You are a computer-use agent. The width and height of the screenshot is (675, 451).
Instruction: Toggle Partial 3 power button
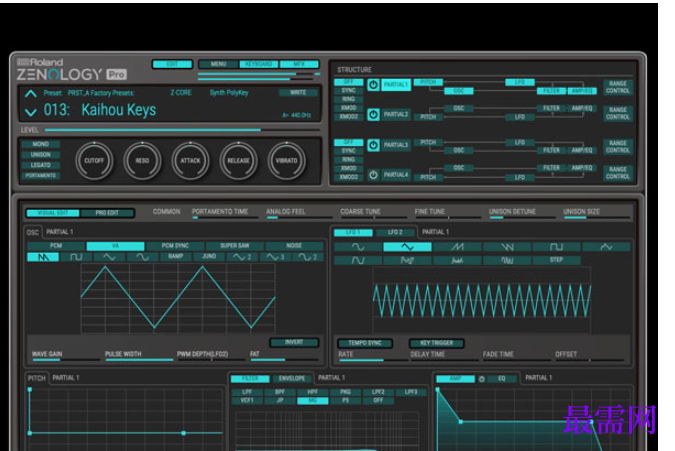click(373, 145)
